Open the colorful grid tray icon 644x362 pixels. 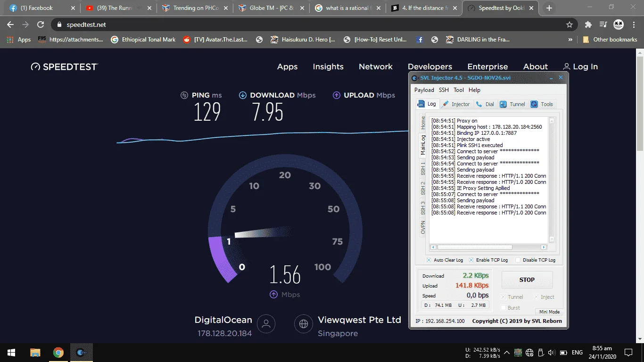[x=518, y=353]
